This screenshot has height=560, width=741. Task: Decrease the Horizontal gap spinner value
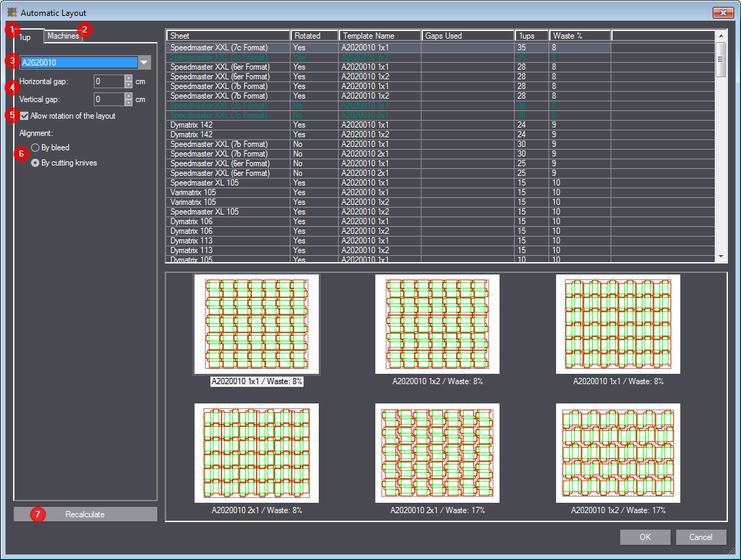pyautogui.click(x=128, y=85)
